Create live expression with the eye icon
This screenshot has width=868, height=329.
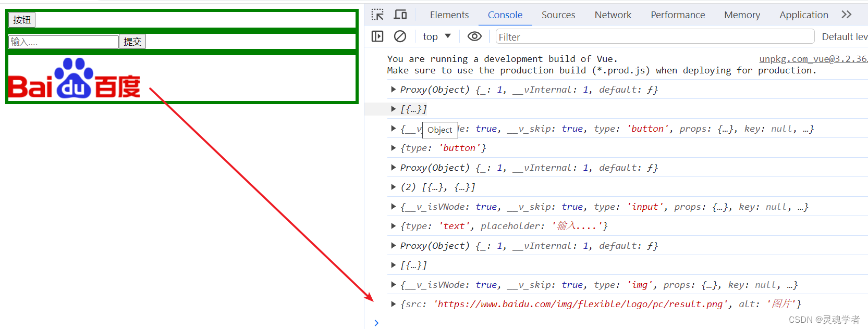(x=474, y=36)
